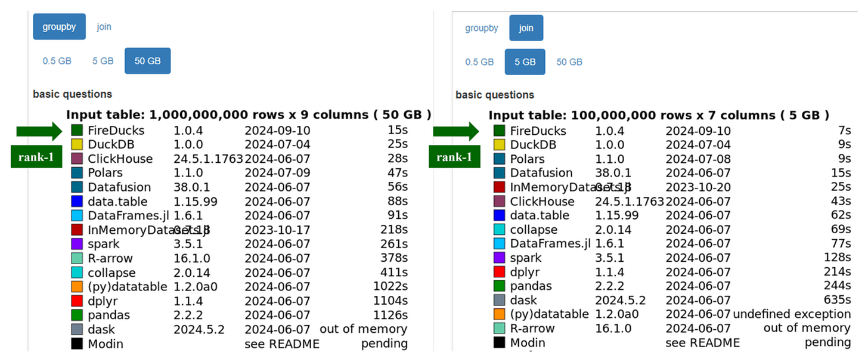
Task: Click the active join tab in right panel
Action: pos(526,28)
